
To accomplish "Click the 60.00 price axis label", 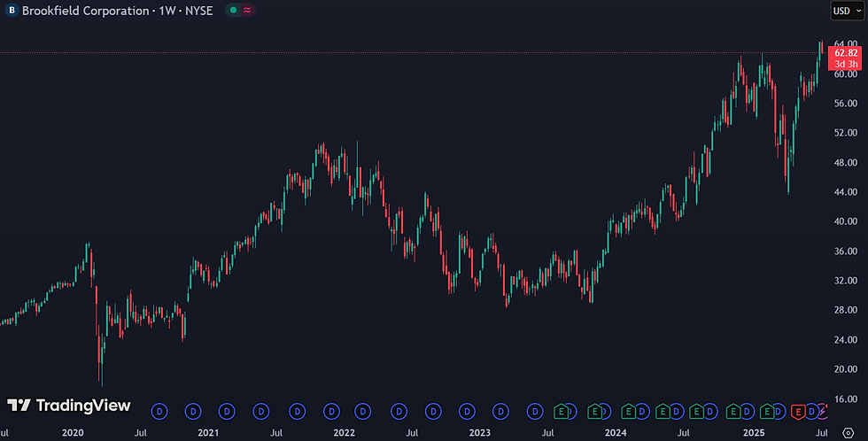I will pyautogui.click(x=845, y=74).
